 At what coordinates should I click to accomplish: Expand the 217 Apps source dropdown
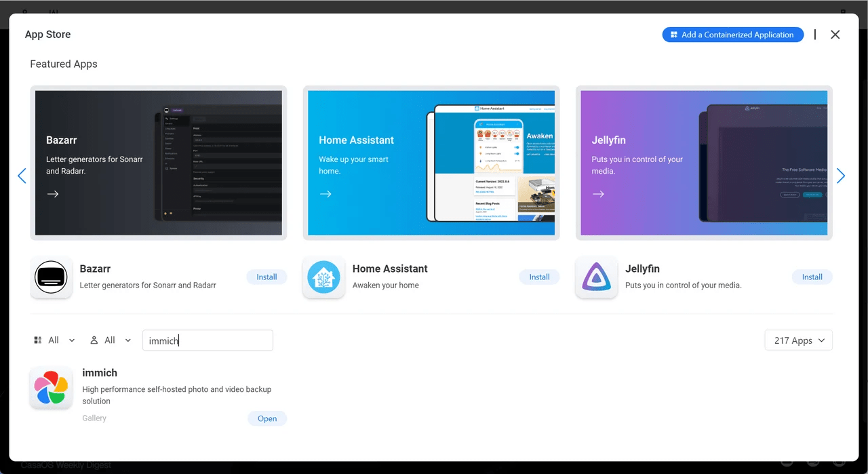tap(798, 340)
